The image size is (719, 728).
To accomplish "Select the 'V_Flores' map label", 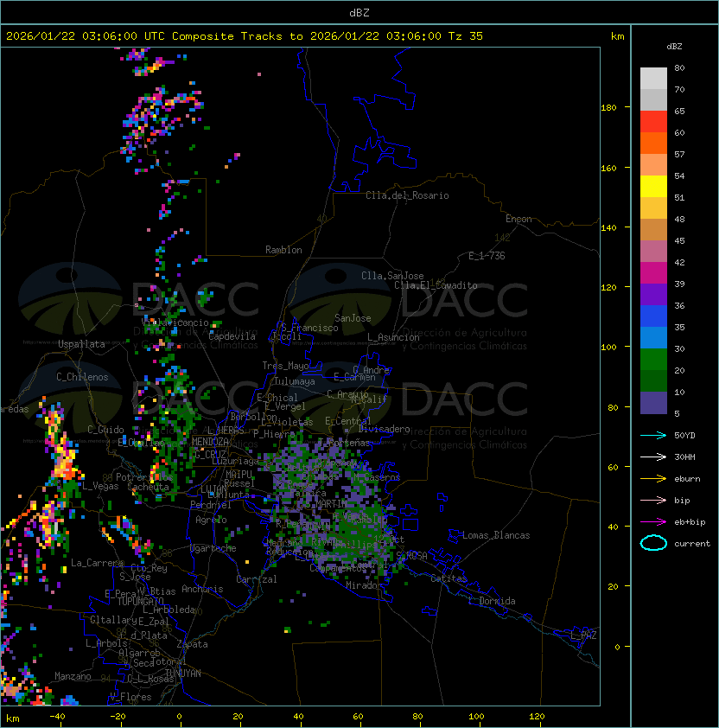I will pyautogui.click(x=130, y=697).
